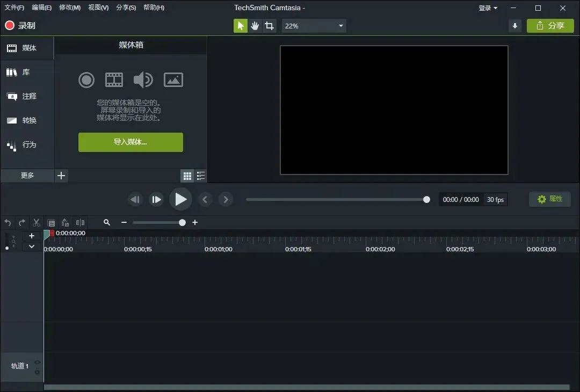
Task: Open the 编辑(E) menu
Action: (41, 8)
